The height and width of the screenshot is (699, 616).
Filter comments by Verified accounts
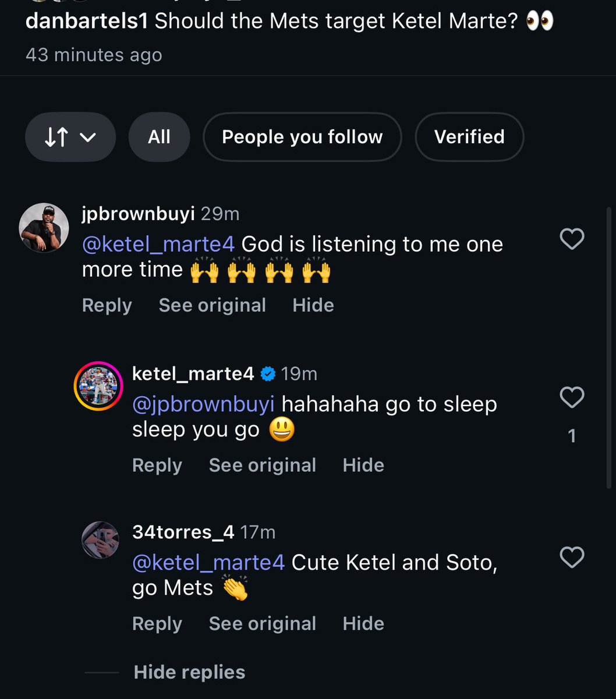tap(469, 137)
